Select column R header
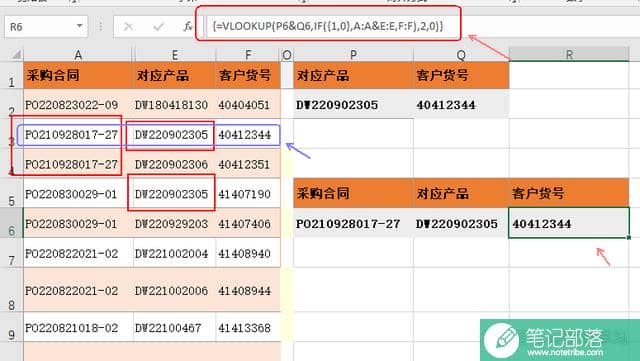 [569, 55]
